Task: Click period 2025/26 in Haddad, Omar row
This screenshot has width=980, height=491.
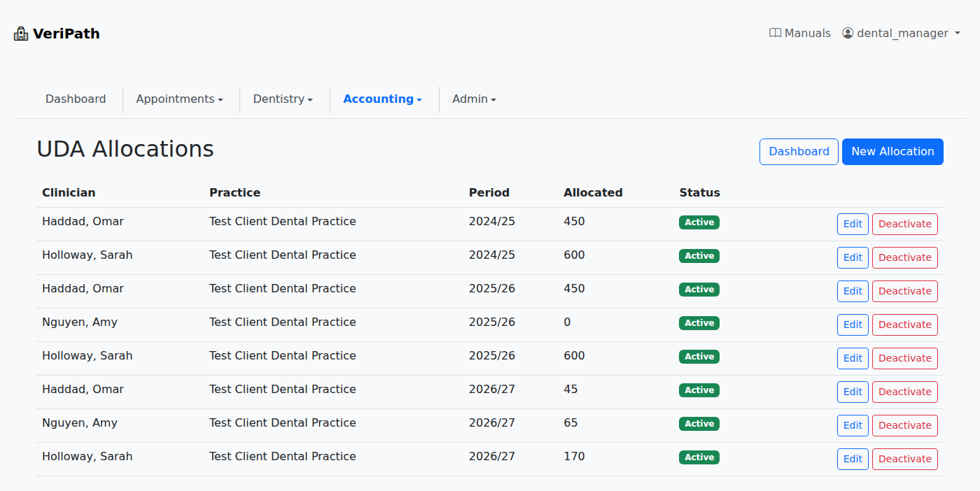Action: click(x=492, y=288)
